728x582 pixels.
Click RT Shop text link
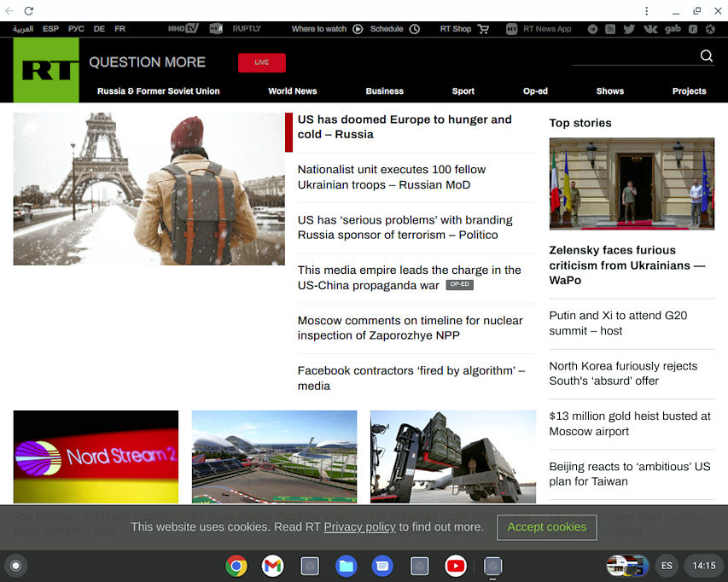coord(456,29)
